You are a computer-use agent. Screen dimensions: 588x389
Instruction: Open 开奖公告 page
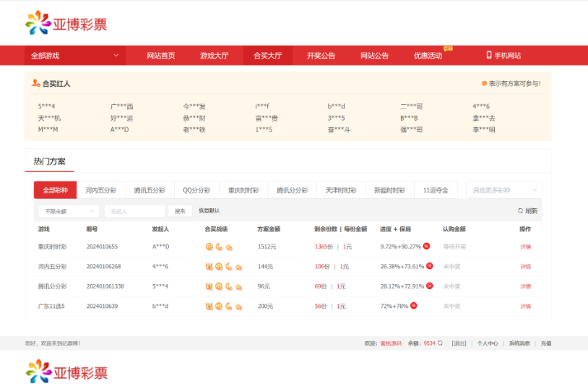(x=321, y=56)
